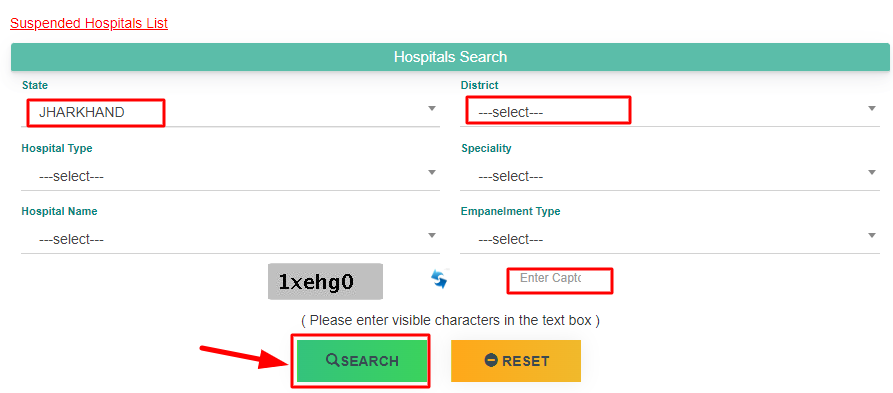This screenshot has height=393, width=893.
Task: Open the Hospital Type dropdown arrow
Action: pyautogui.click(x=432, y=172)
